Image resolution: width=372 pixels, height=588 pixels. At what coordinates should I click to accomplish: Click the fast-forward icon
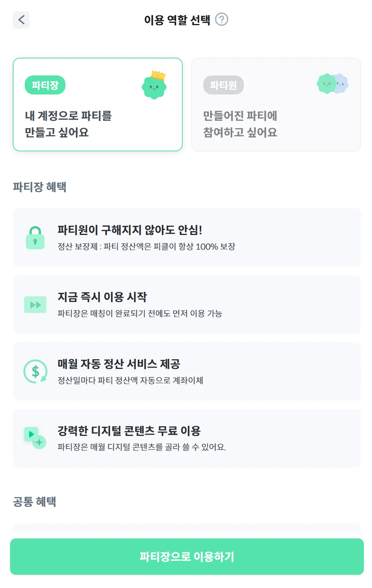(35, 305)
